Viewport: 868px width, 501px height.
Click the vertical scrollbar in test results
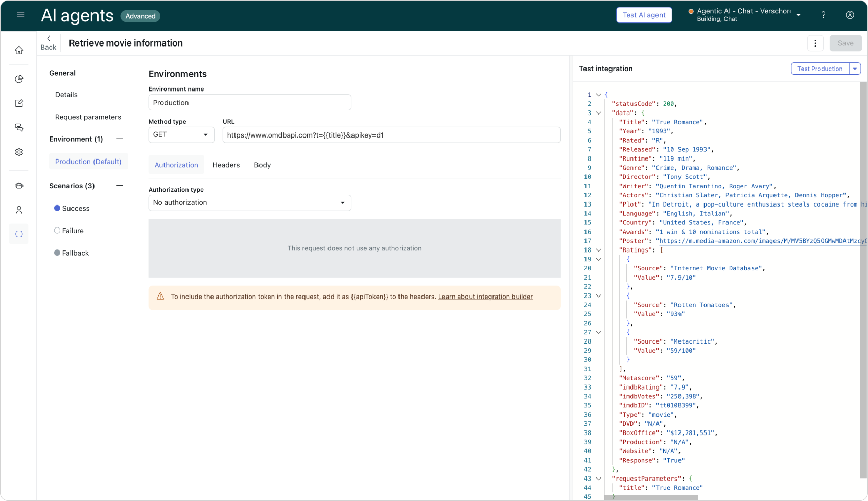click(x=863, y=280)
